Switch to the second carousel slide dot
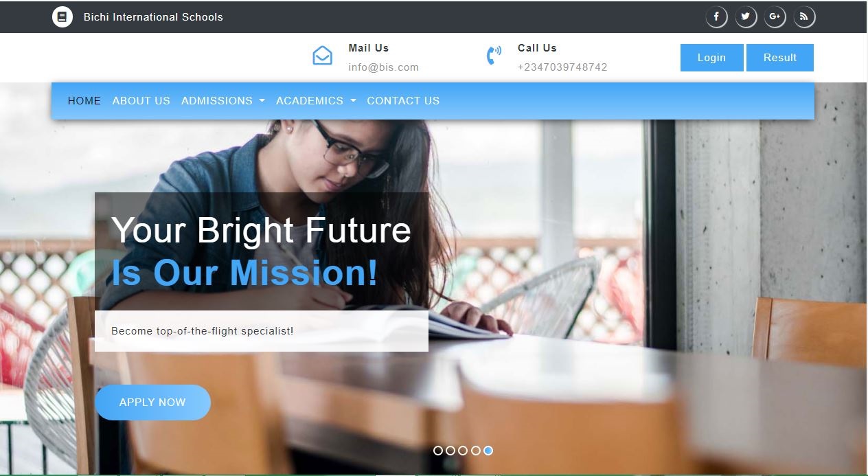This screenshot has height=476, width=868. click(450, 451)
